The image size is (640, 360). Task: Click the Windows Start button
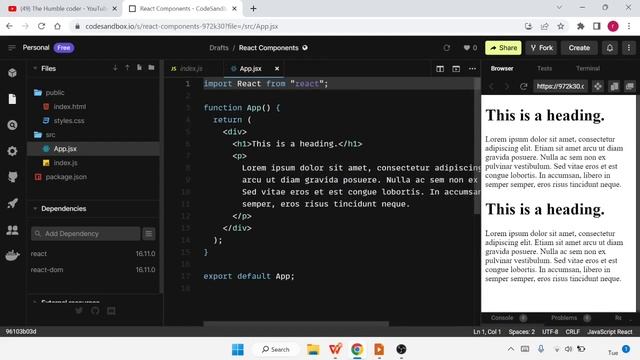(x=238, y=349)
